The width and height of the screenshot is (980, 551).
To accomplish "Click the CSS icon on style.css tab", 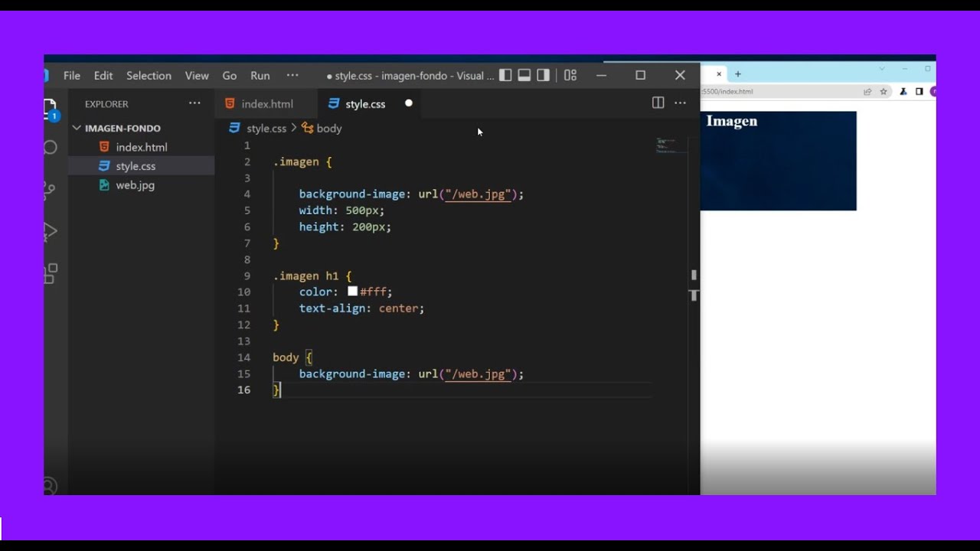I will pos(333,103).
